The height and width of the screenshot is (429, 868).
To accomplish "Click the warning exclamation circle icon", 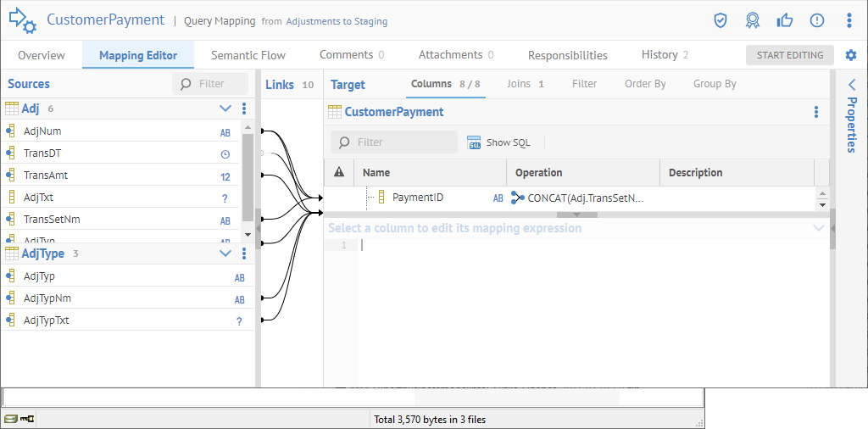I will pyautogui.click(x=817, y=20).
